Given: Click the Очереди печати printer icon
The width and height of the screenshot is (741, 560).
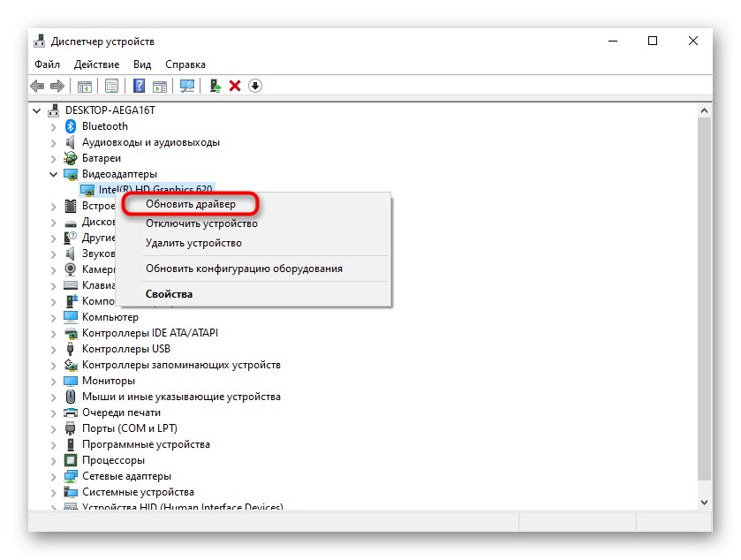Looking at the screenshot, I should 71,412.
